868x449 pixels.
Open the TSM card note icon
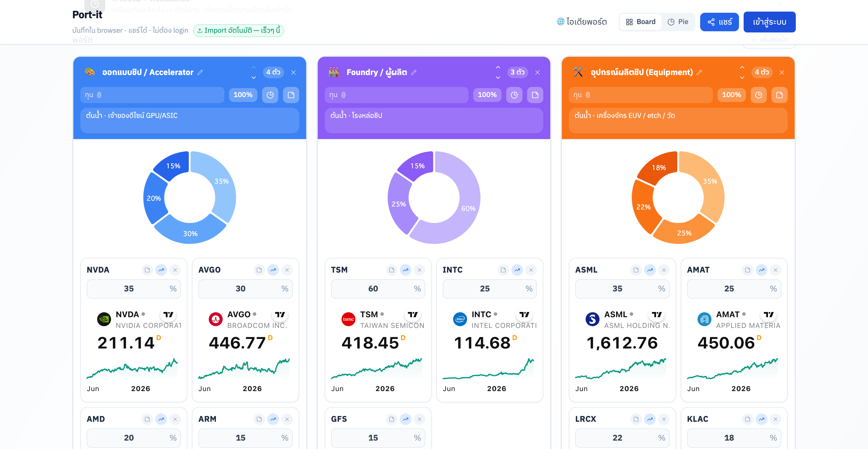pos(392,270)
